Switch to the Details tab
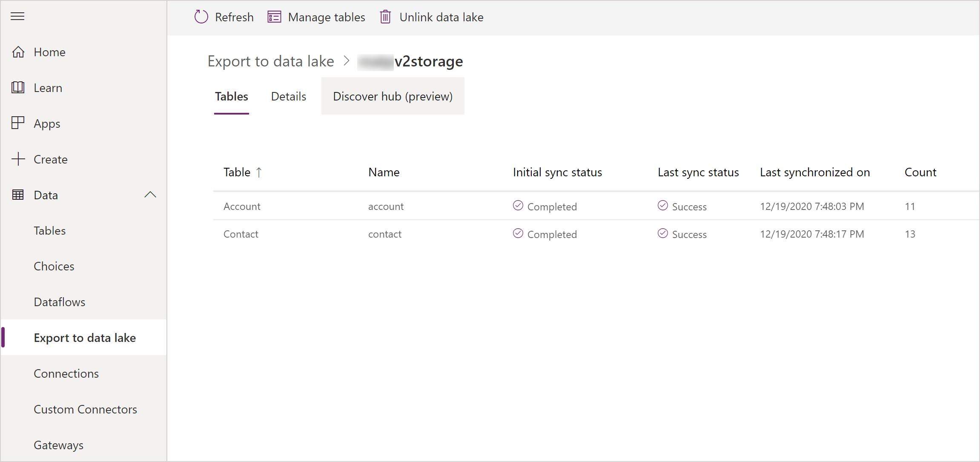980x462 pixels. click(x=288, y=96)
